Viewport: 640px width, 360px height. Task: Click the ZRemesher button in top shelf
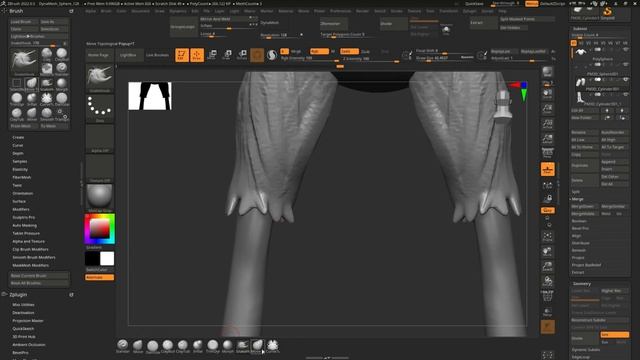tap(334, 24)
